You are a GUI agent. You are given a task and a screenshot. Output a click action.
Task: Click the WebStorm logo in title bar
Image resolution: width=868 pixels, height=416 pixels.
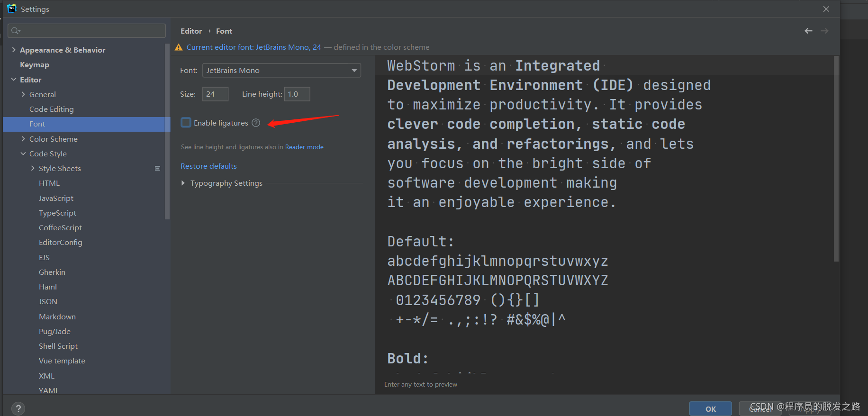point(12,9)
